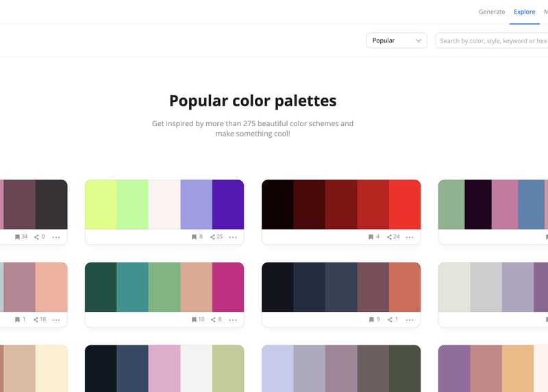Open the Popular sort dropdown
Image resolution: width=548 pixels, height=392 pixels.
pyautogui.click(x=397, y=40)
